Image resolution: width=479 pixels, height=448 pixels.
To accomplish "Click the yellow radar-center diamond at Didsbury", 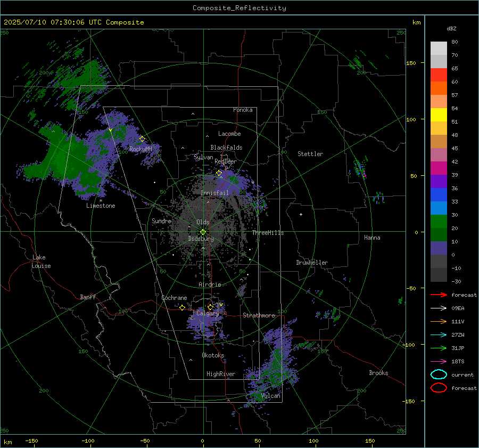I will [x=203, y=232].
